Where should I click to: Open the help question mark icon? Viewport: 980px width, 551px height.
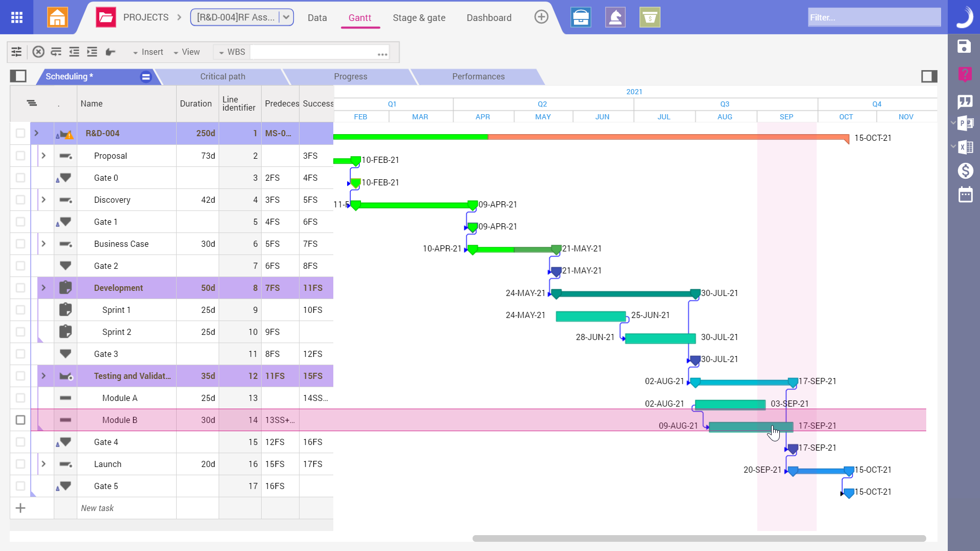(x=965, y=74)
